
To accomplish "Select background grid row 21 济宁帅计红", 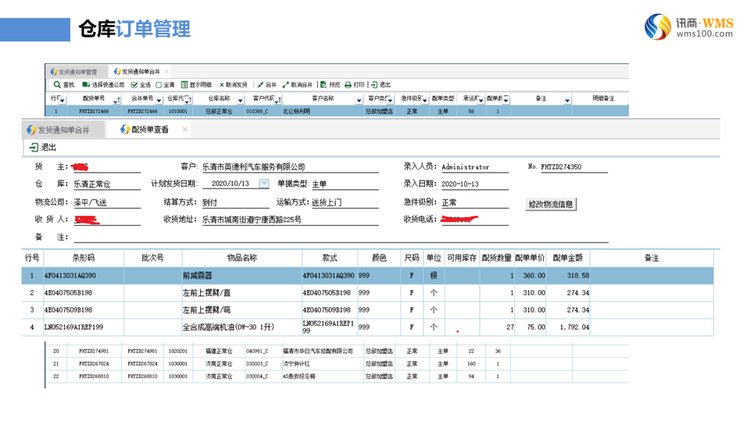I will pyautogui.click(x=337, y=364).
